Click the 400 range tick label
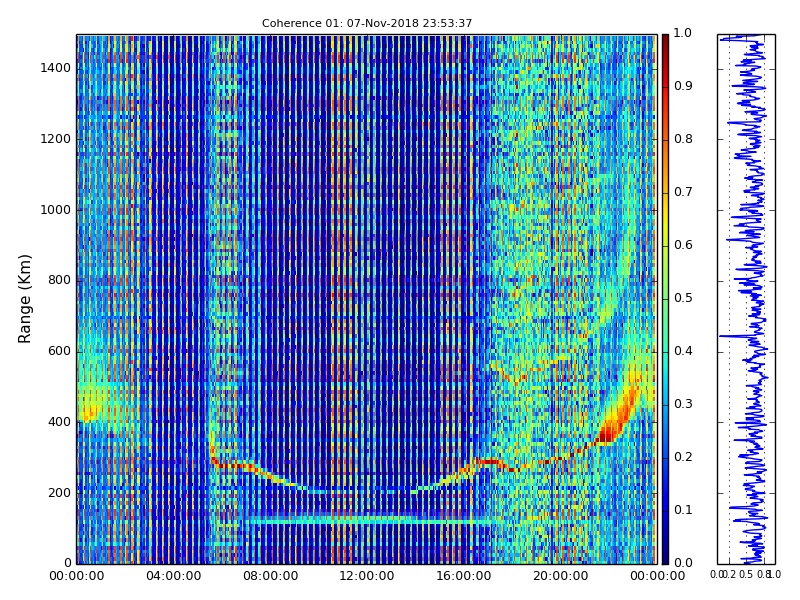The image size is (800, 600). point(60,422)
